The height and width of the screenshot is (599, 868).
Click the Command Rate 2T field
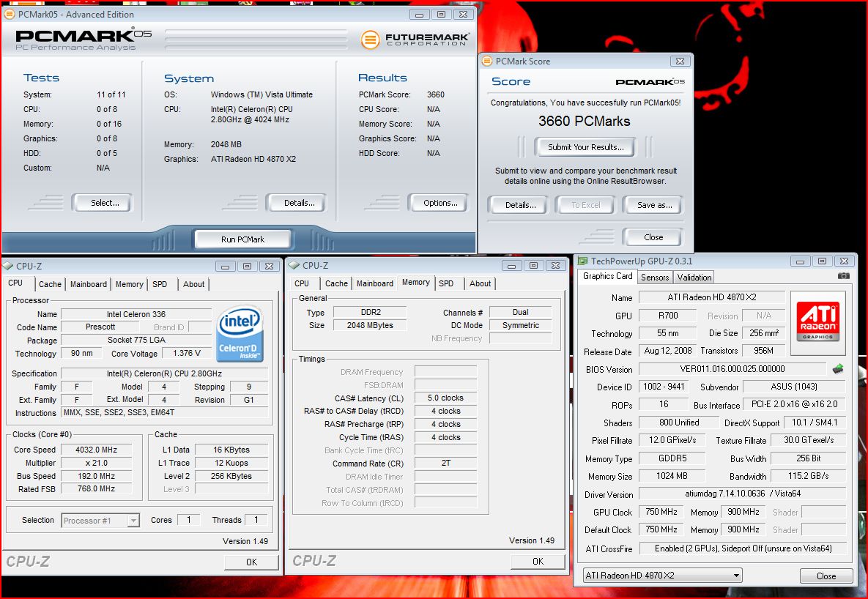point(445,463)
